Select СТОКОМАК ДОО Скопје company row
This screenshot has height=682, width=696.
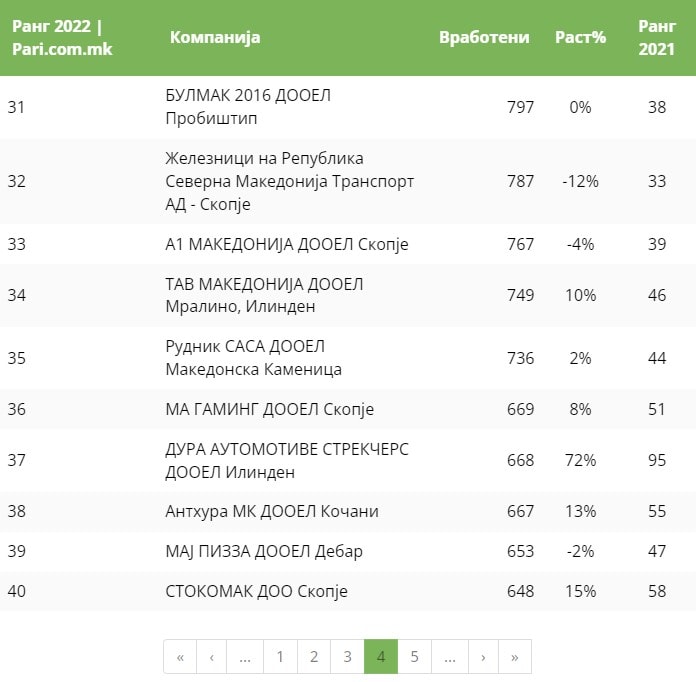pyautogui.click(x=256, y=591)
